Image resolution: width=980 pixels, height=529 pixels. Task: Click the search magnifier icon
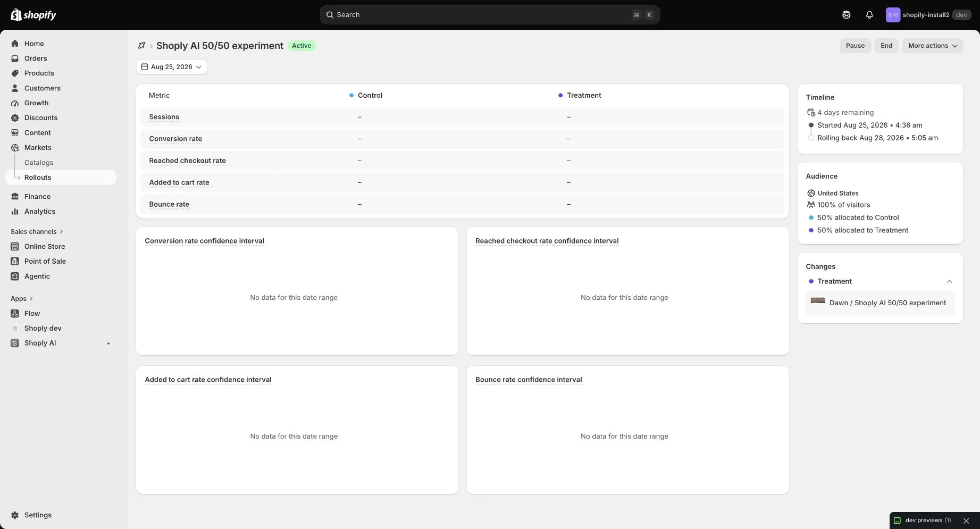pos(330,15)
